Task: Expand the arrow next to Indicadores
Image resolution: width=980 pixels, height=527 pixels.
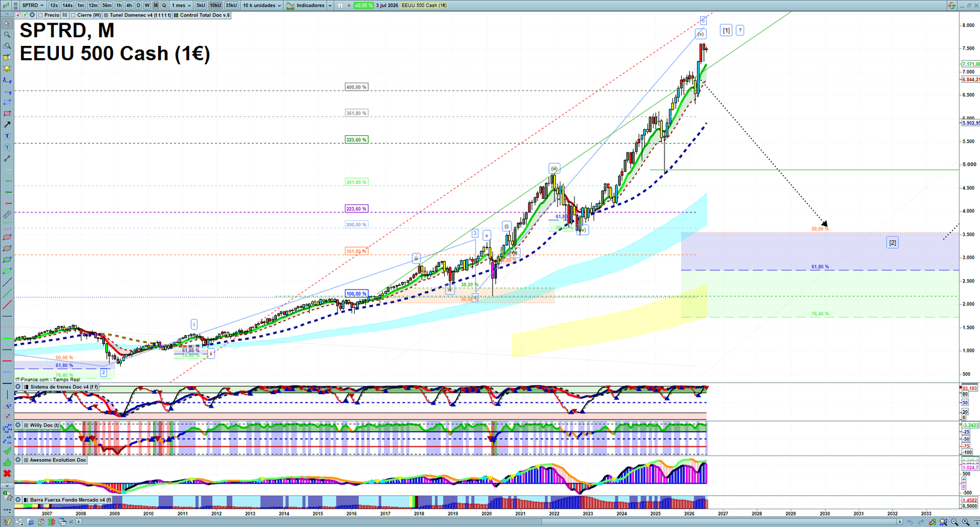Action: click(x=330, y=6)
